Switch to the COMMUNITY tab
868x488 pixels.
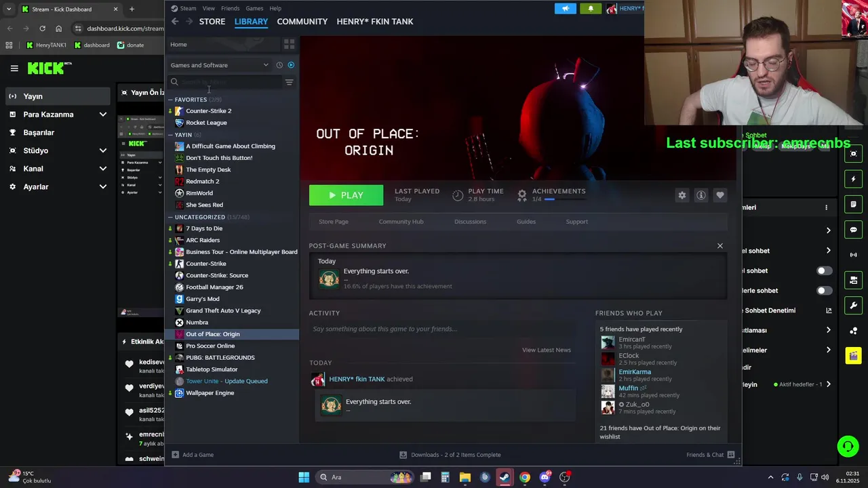[302, 22]
